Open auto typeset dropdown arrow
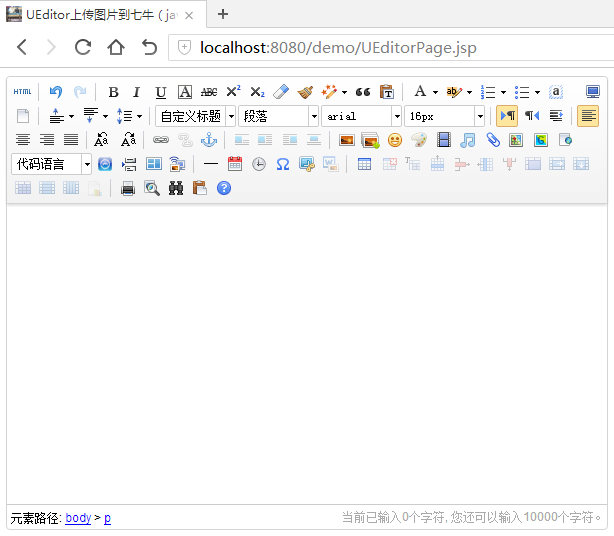The width and height of the screenshot is (614, 536). tap(344, 92)
